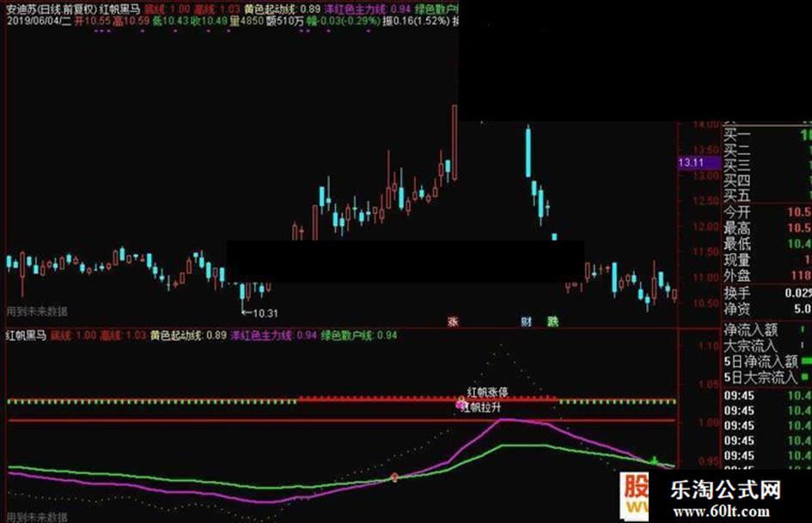Click the 用到未来数据 notice in the indicator panel
The height and width of the screenshot is (523, 812).
(x=37, y=517)
